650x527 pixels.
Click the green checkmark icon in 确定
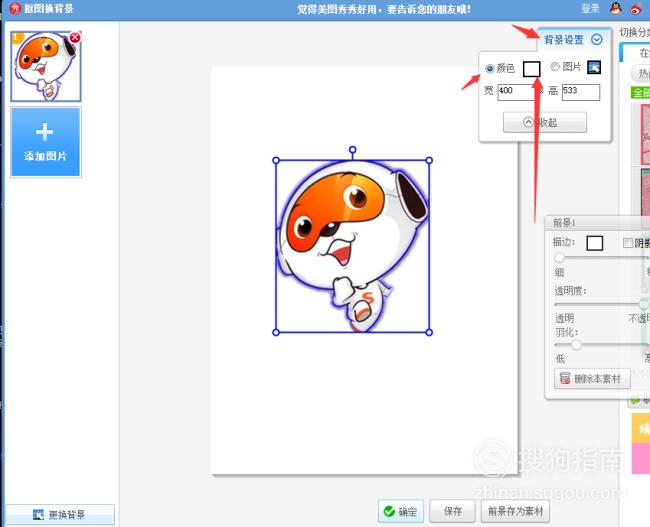[x=389, y=511]
